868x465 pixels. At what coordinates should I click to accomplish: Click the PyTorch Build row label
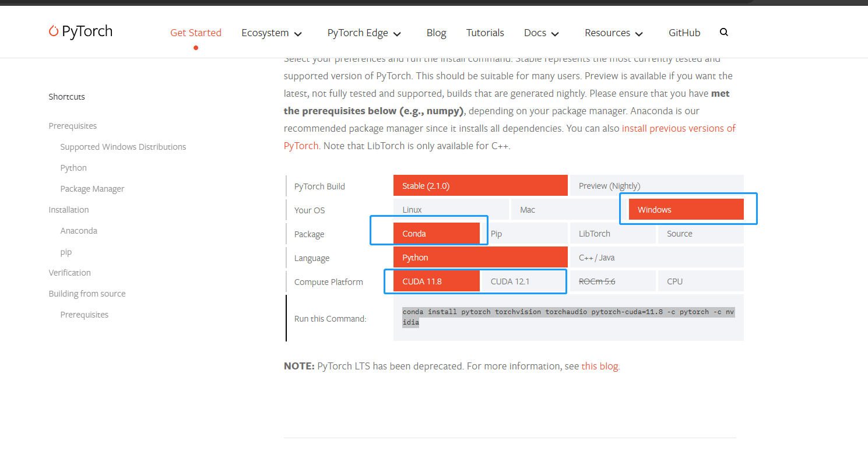pos(319,186)
